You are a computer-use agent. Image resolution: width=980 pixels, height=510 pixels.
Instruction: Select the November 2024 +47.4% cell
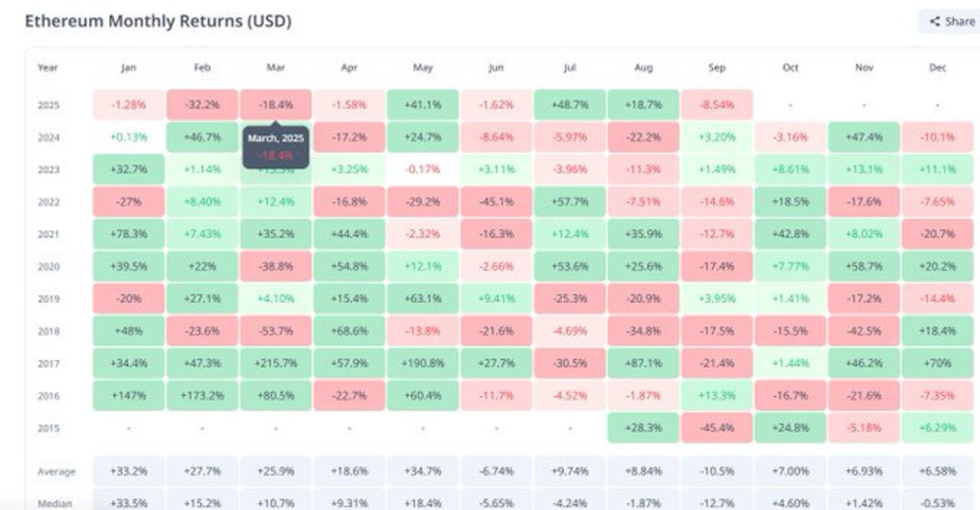click(x=863, y=137)
